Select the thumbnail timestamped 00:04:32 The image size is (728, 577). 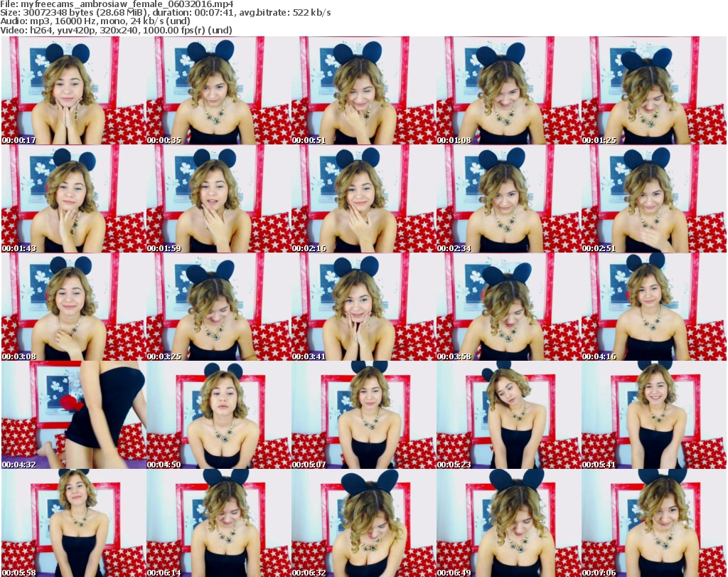tap(73, 415)
